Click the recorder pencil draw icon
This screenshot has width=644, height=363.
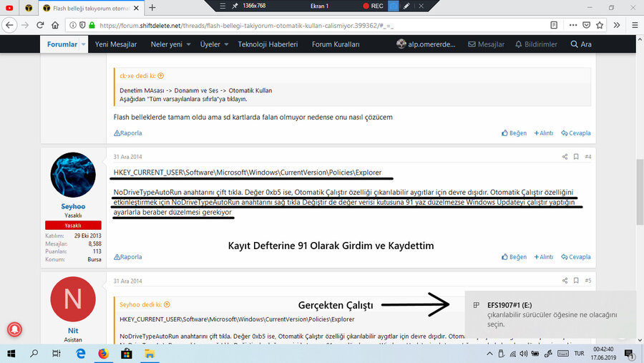click(406, 6)
